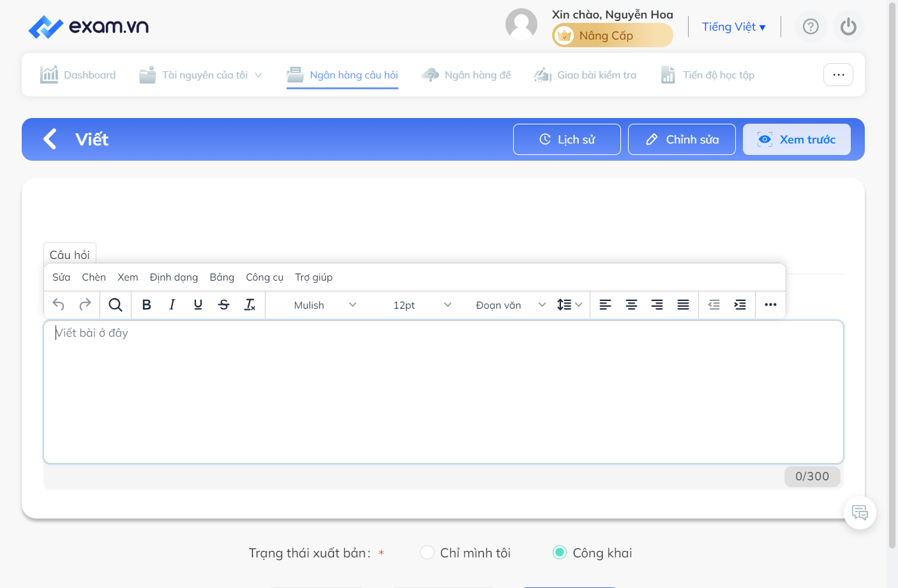898x588 pixels.
Task: Click the Lịch sử button
Action: click(x=567, y=139)
